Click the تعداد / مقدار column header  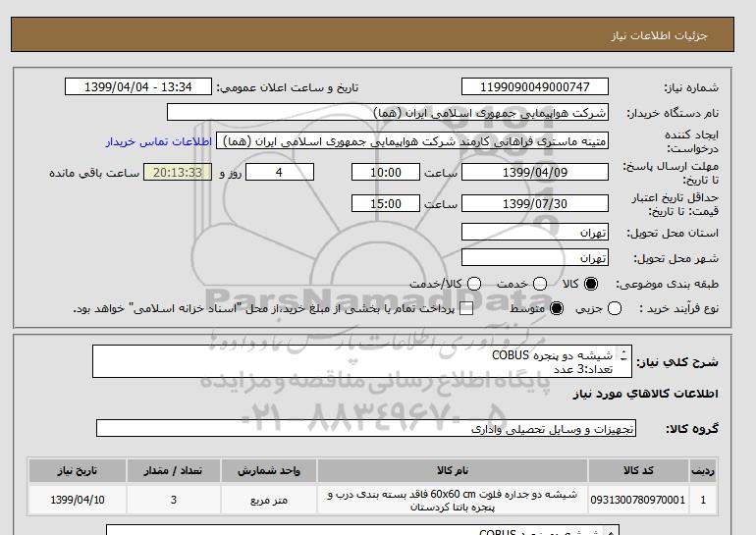pos(174,470)
